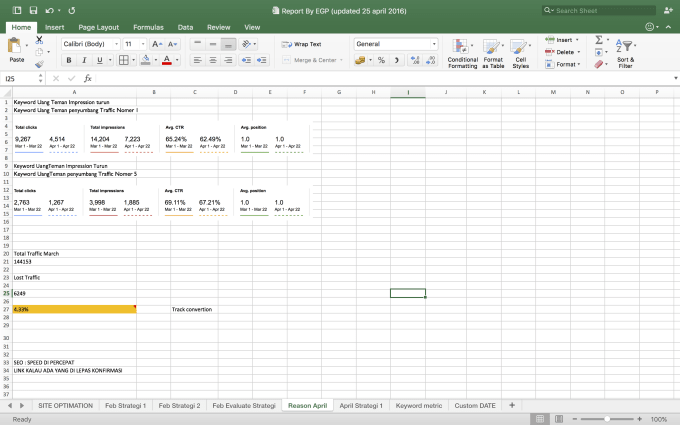Open Format as Table
The height and width of the screenshot is (425, 680).
click(493, 53)
